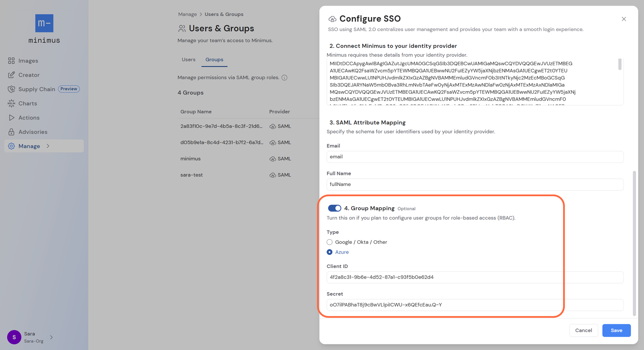Select the minimus group name
Image resolution: width=644 pixels, height=350 pixels.
click(190, 159)
